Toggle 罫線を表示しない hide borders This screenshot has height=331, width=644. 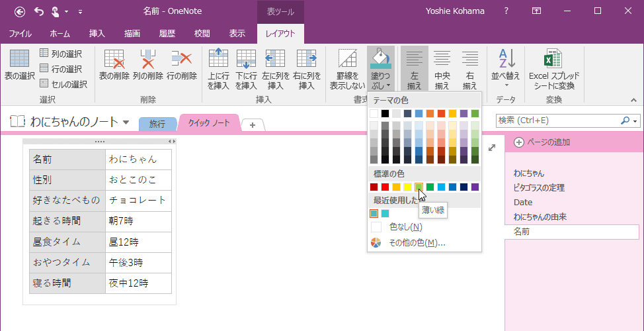point(347,69)
